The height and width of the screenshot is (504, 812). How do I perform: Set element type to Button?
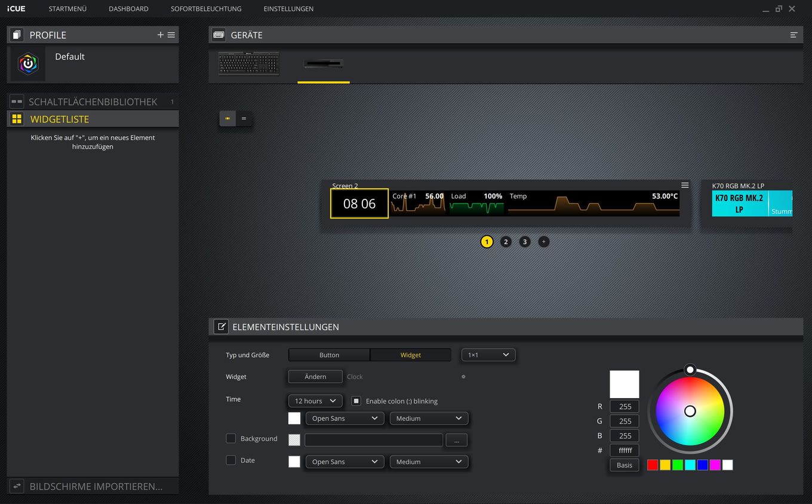[x=329, y=355]
